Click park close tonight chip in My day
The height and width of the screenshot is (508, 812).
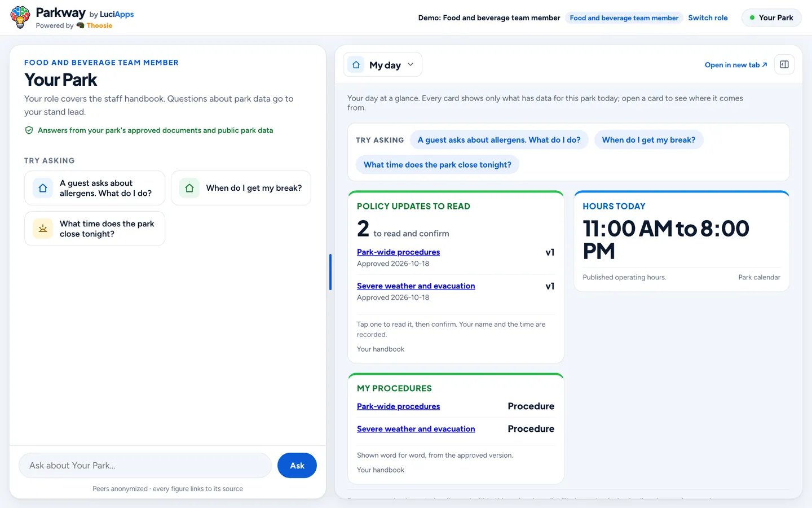[437, 165]
